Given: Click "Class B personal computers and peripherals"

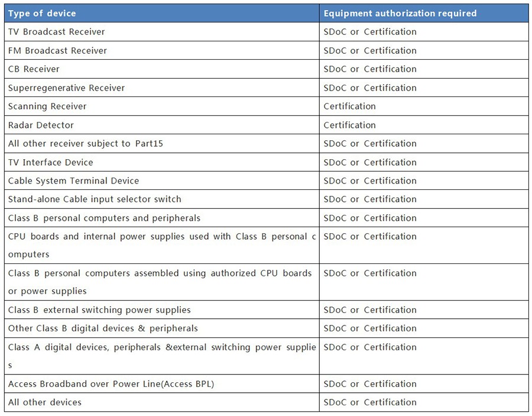Looking at the screenshot, I should (x=104, y=218).
